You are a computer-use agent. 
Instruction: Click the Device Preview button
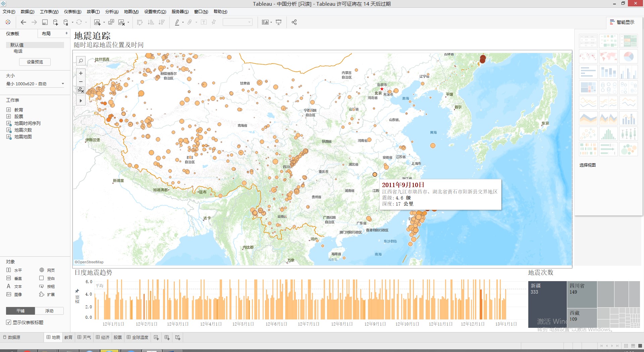point(35,62)
